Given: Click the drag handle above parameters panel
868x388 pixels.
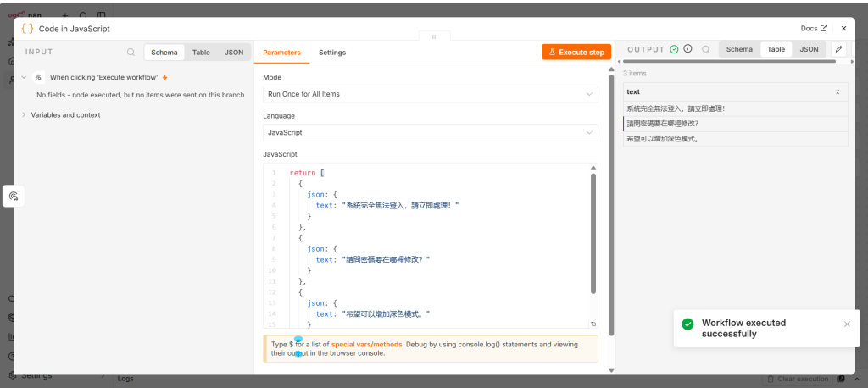Looking at the screenshot, I should (435, 36).
